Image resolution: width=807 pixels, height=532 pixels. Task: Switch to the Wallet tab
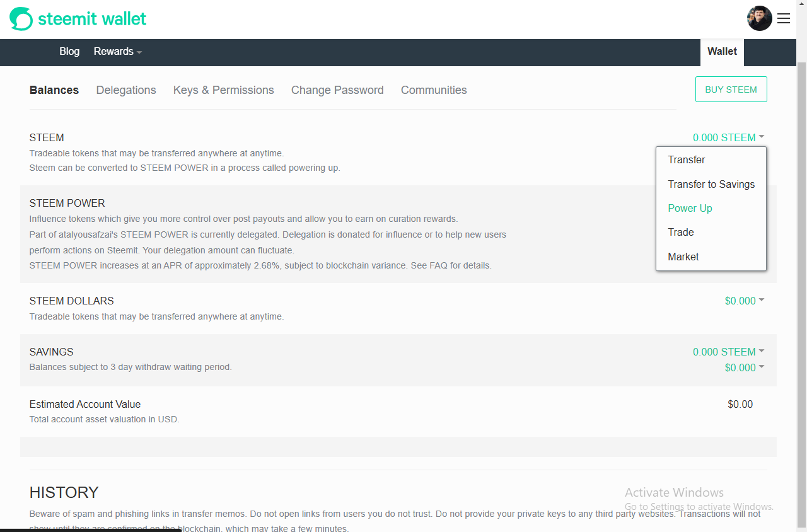tap(722, 52)
